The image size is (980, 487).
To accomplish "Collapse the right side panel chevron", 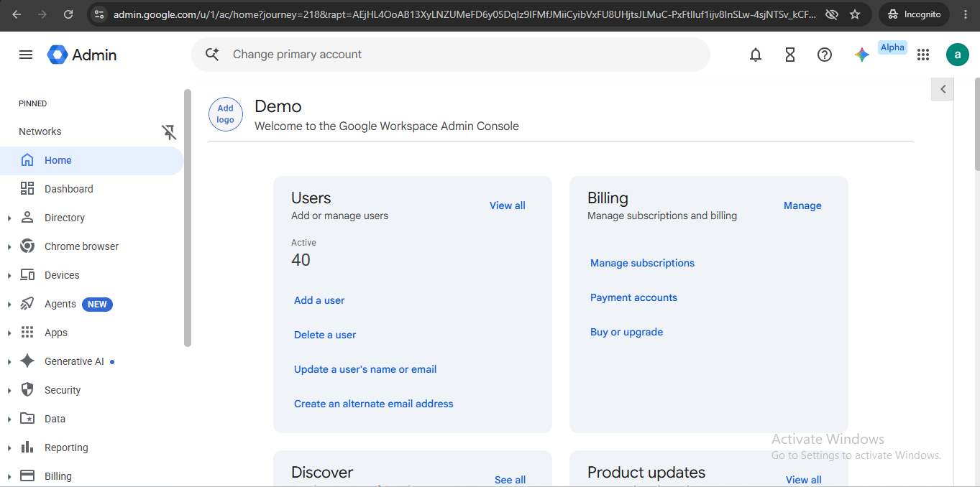I will (x=943, y=89).
